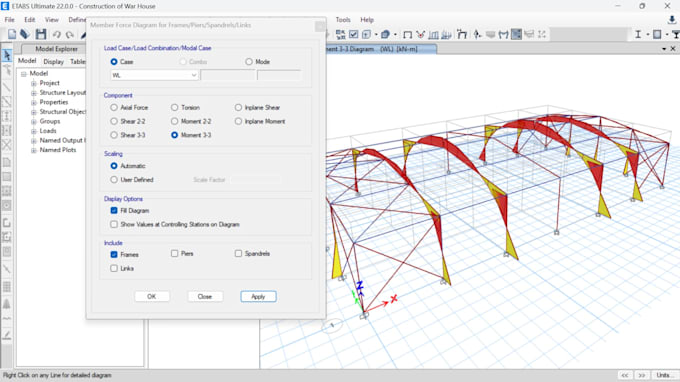This screenshot has height=382, width=680.
Task: Select the Torsion component
Action: 174,107
